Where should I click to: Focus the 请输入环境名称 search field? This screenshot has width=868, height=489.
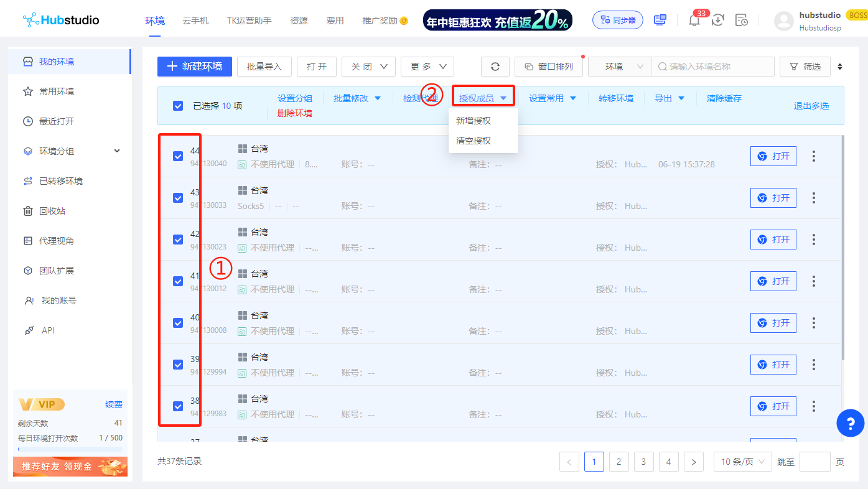point(712,67)
